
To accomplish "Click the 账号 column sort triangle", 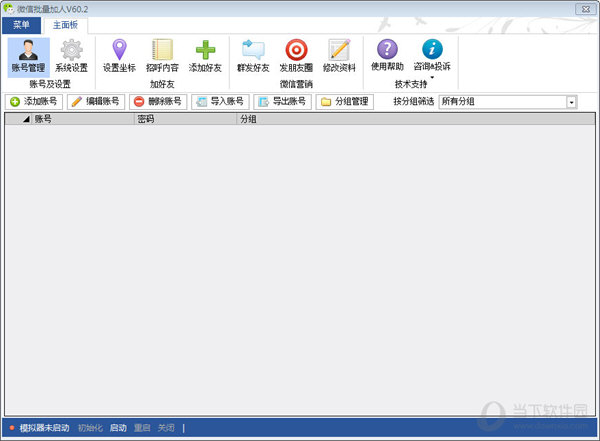I will 26,119.
